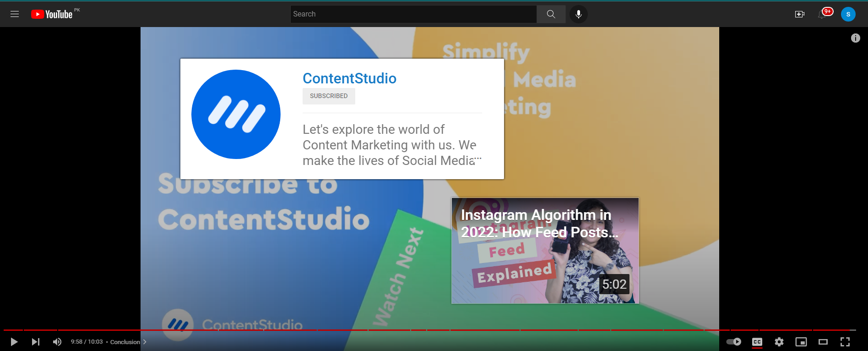Click the Conclusion chapter label
The width and height of the screenshot is (868, 351).
click(x=125, y=342)
